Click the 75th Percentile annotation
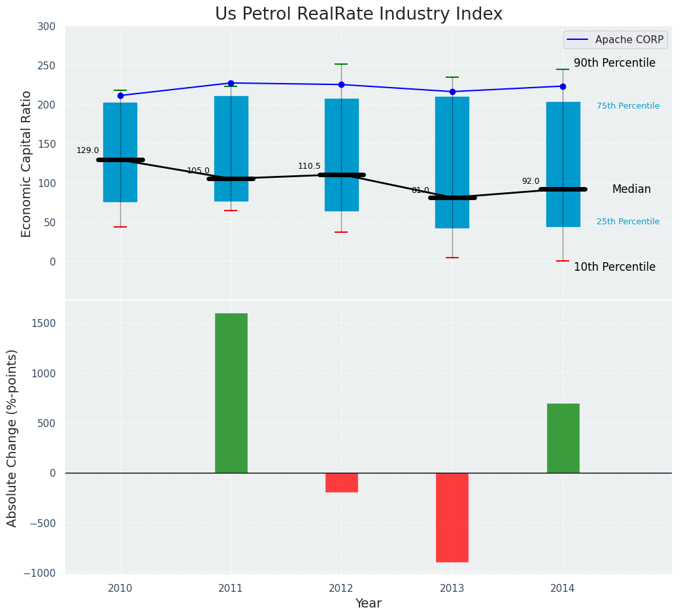 [627, 106]
